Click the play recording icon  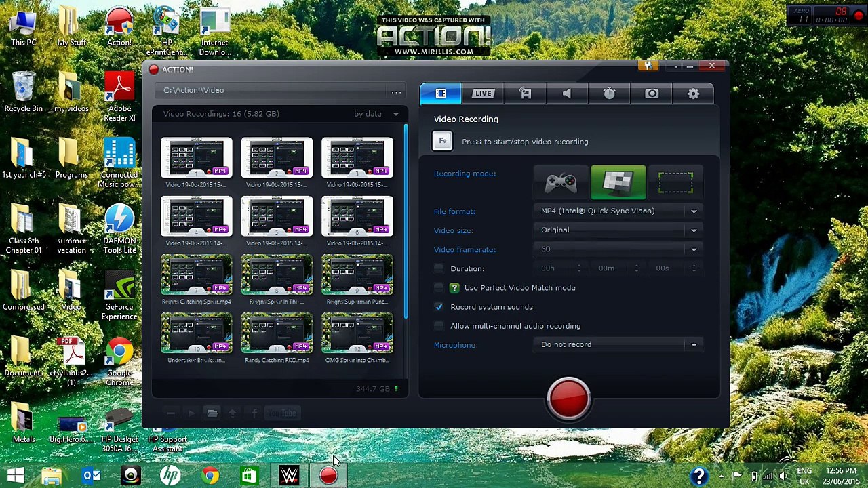(x=191, y=413)
